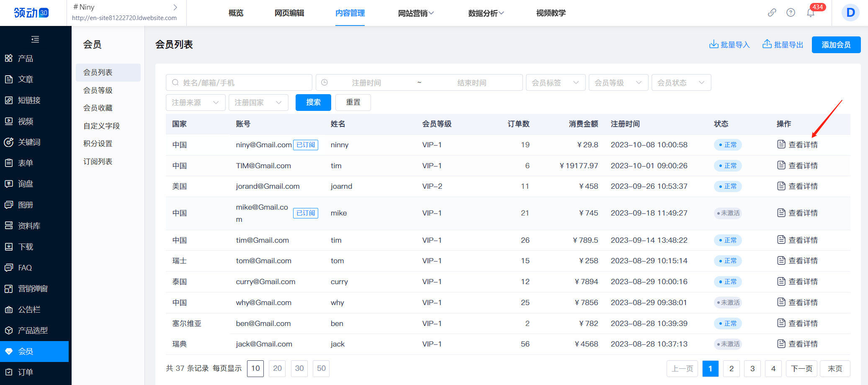Expand the 会员状态 dropdown

pyautogui.click(x=681, y=83)
